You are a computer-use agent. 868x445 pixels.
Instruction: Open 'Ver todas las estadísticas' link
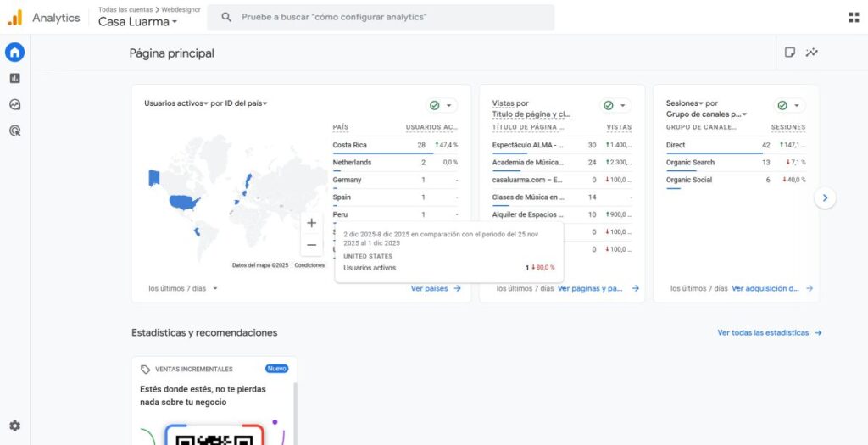(769, 333)
